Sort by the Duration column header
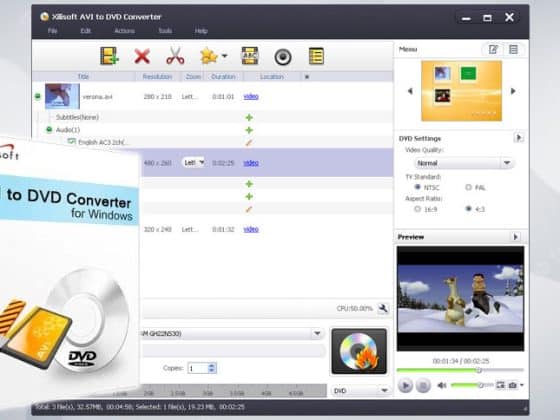Screen dimensions: 560x420 pos(223,76)
